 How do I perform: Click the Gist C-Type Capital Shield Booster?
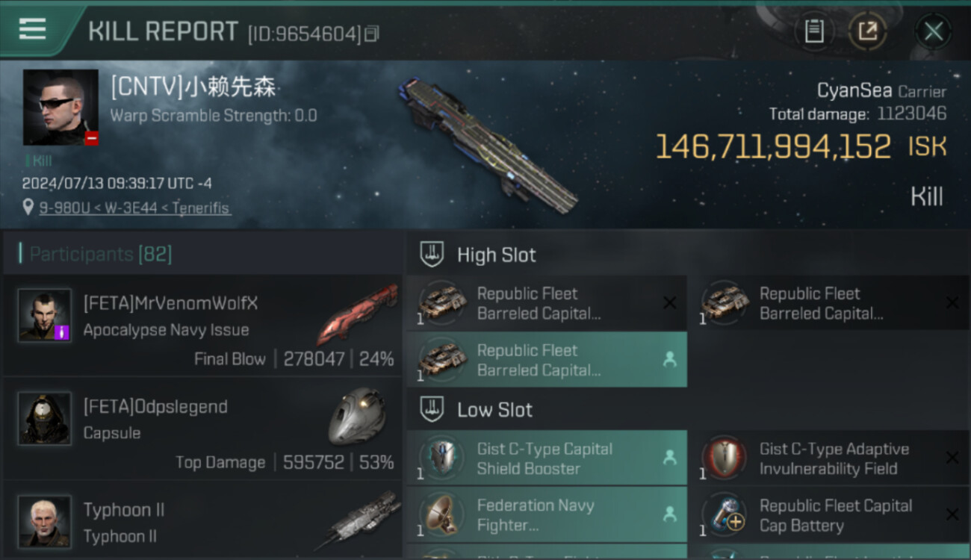(547, 458)
